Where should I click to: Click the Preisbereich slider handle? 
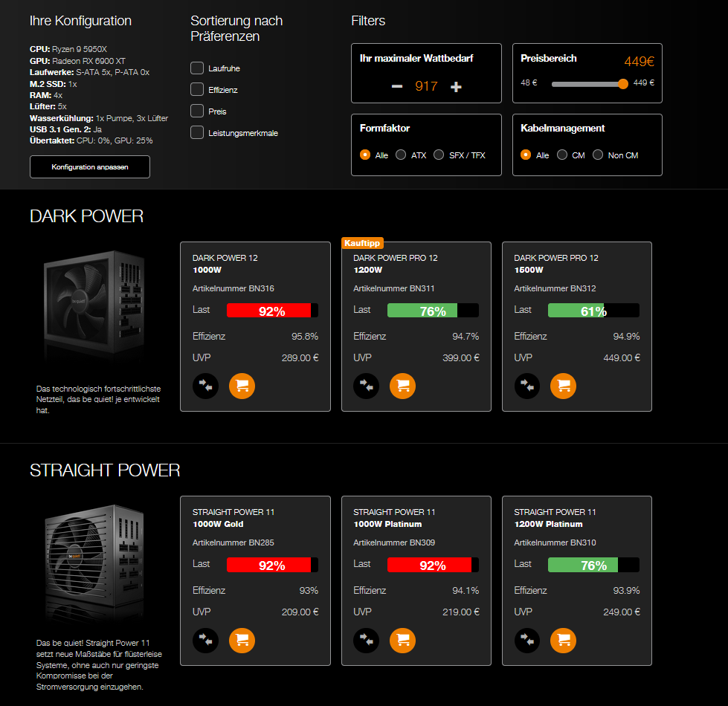click(623, 83)
